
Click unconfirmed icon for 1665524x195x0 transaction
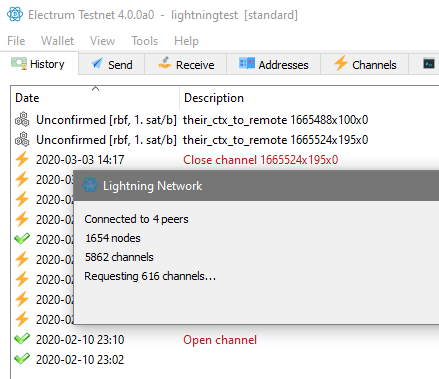tap(22, 139)
